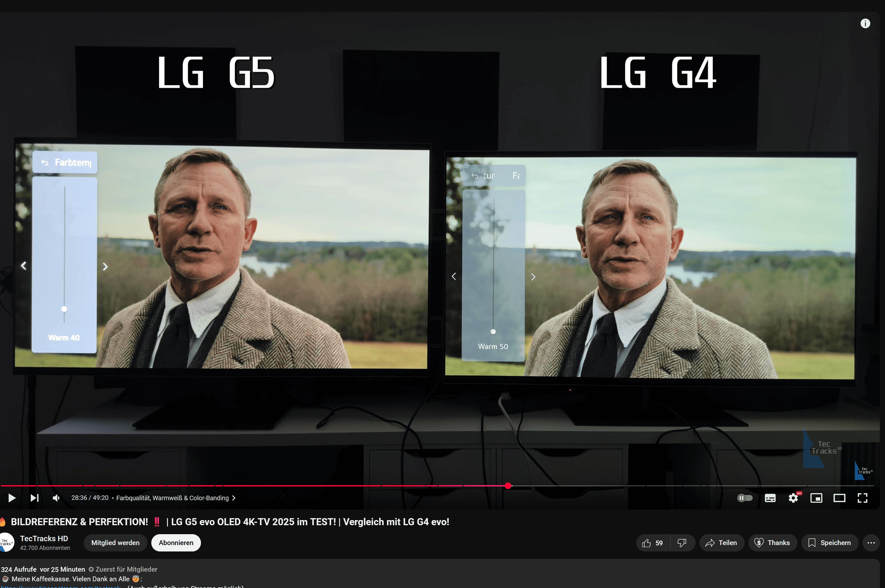Click Mitglied werden button
Image resolution: width=885 pixels, height=588 pixels.
coord(115,543)
